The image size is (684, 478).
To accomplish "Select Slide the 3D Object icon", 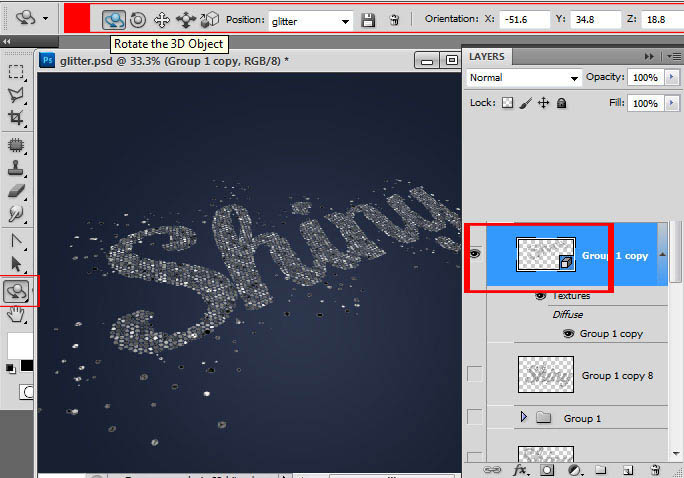I will 185,20.
